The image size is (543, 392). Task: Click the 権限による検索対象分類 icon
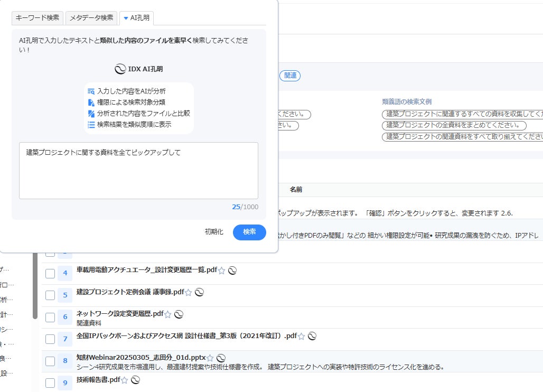[x=91, y=102]
